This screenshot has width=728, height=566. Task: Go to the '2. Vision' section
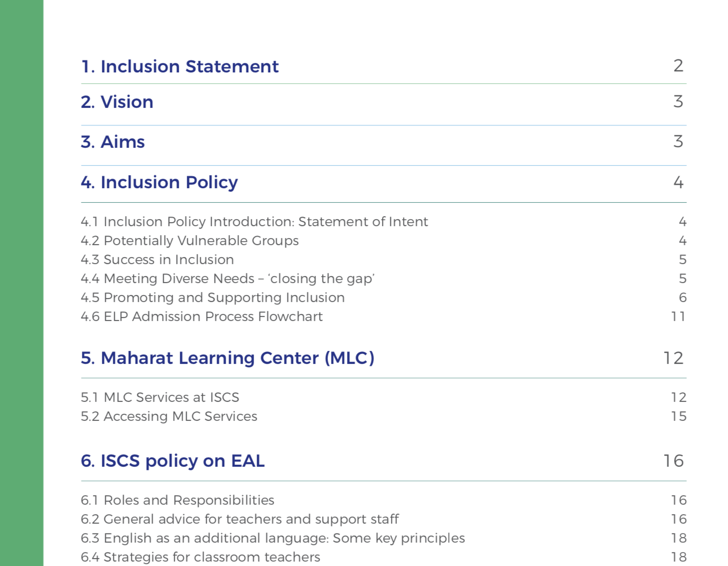point(117,102)
